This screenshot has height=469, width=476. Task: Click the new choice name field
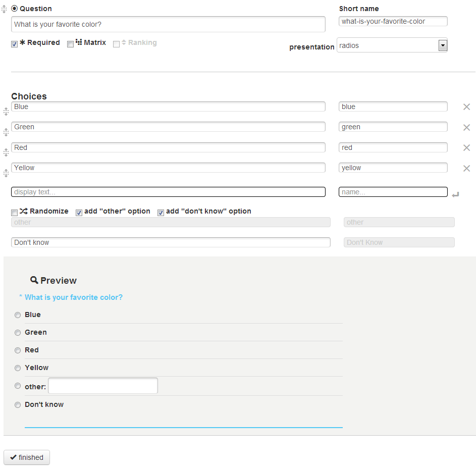pos(393,192)
